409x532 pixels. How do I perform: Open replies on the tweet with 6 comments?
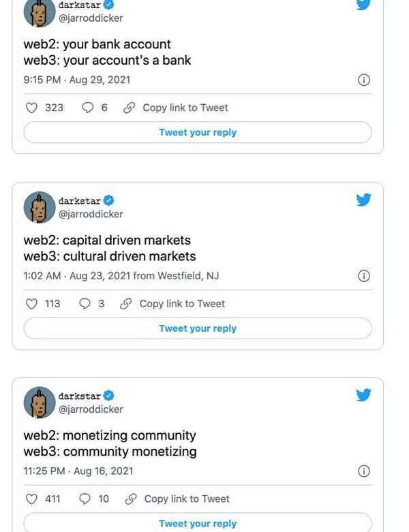88,108
